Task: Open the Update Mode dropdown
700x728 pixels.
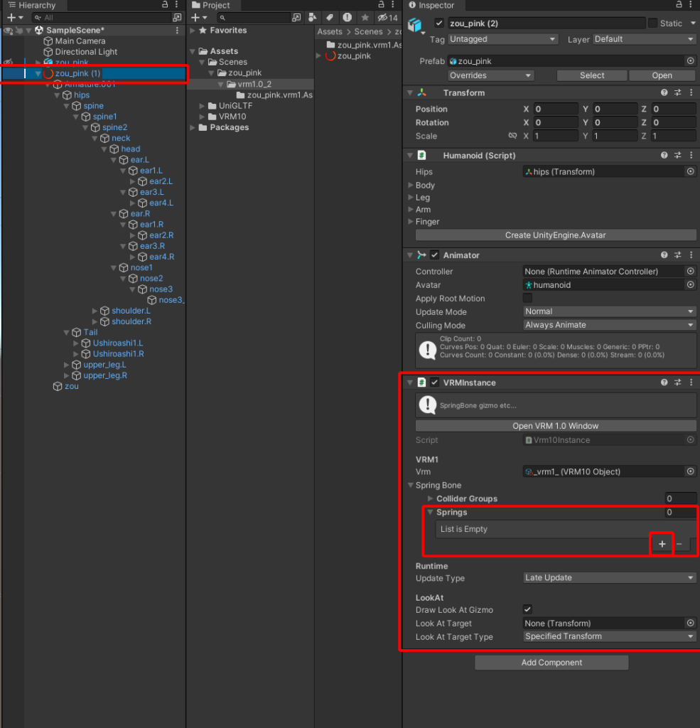Action: (609, 311)
